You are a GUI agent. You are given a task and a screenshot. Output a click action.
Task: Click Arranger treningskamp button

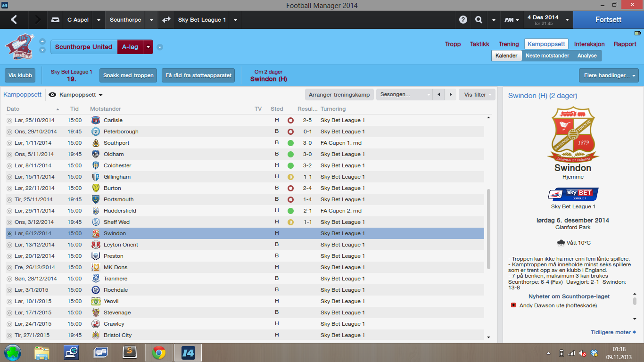coord(339,94)
